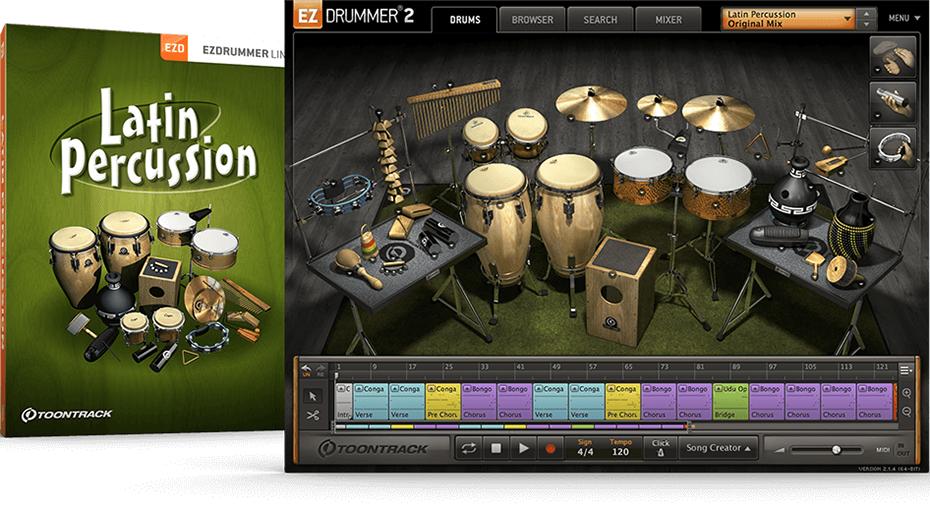930x508 pixels.
Task: Expand the MENU dropdown
Action: (902, 18)
